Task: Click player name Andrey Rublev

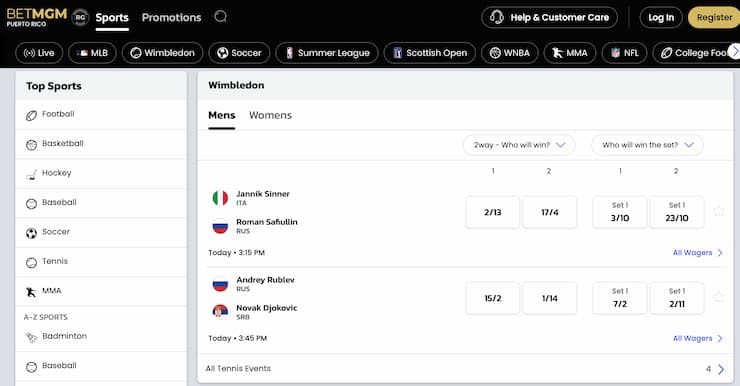Action: 265,280
